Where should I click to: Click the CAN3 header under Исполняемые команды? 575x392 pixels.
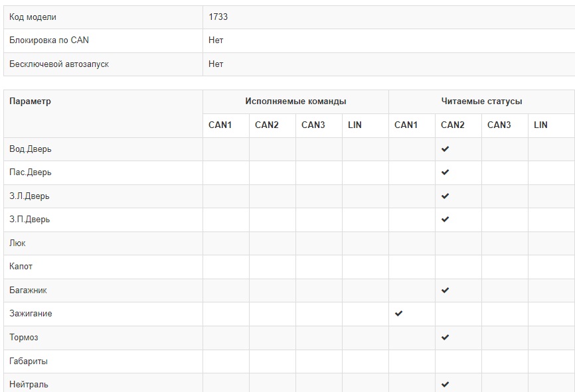point(313,125)
